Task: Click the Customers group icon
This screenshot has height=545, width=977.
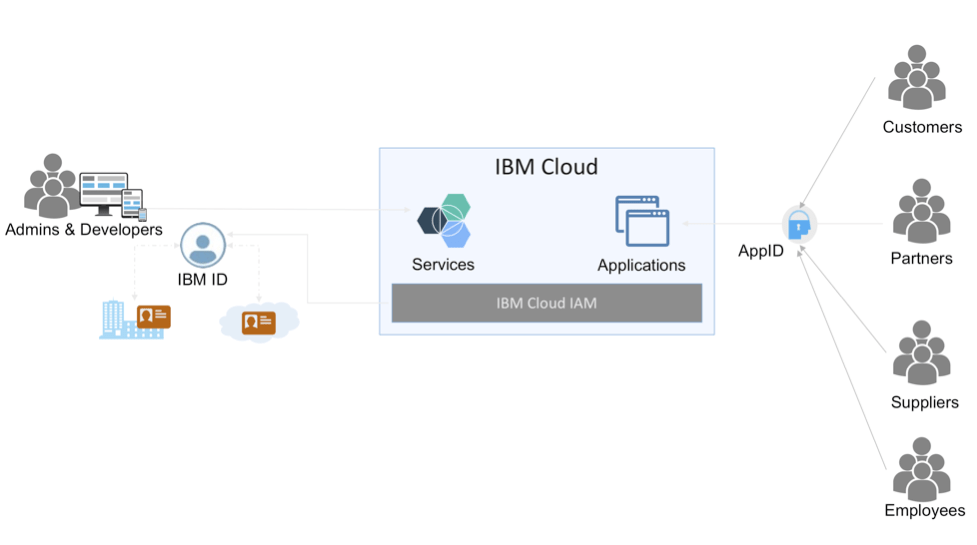Action: [917, 77]
